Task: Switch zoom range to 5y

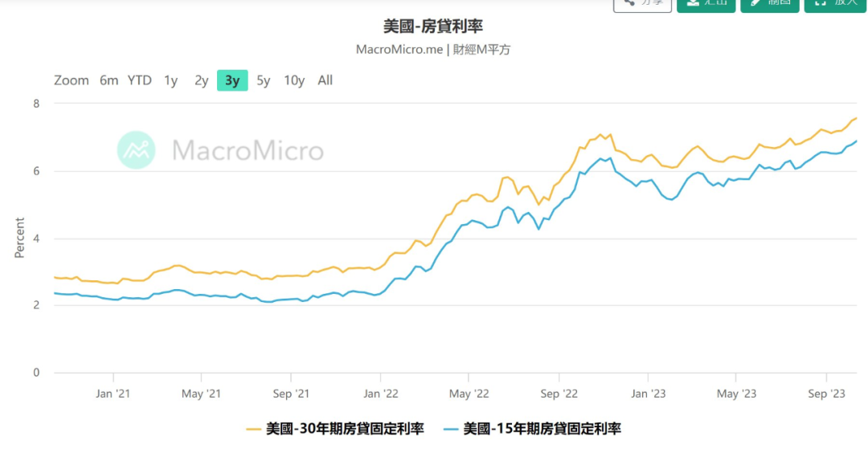Action: click(x=264, y=80)
